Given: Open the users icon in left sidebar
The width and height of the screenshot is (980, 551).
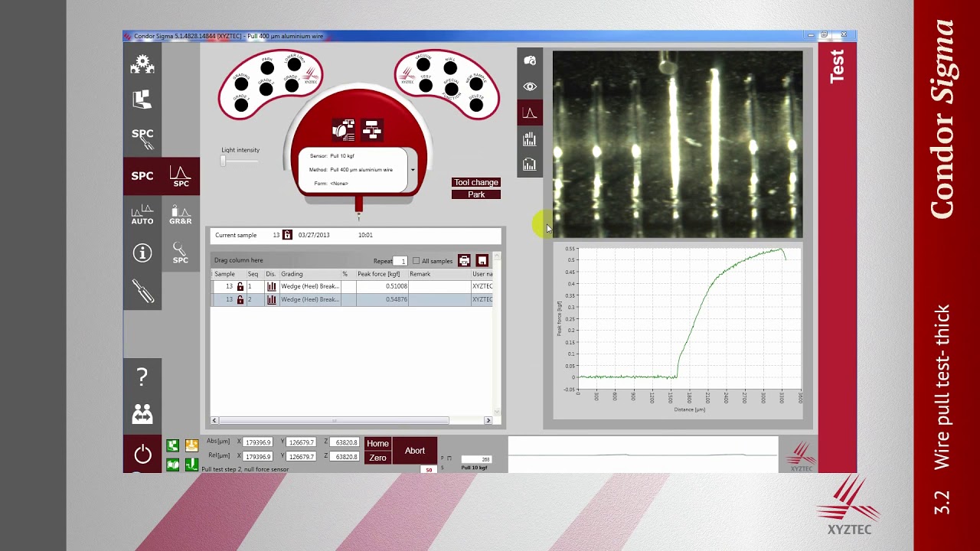Looking at the screenshot, I should [x=142, y=414].
